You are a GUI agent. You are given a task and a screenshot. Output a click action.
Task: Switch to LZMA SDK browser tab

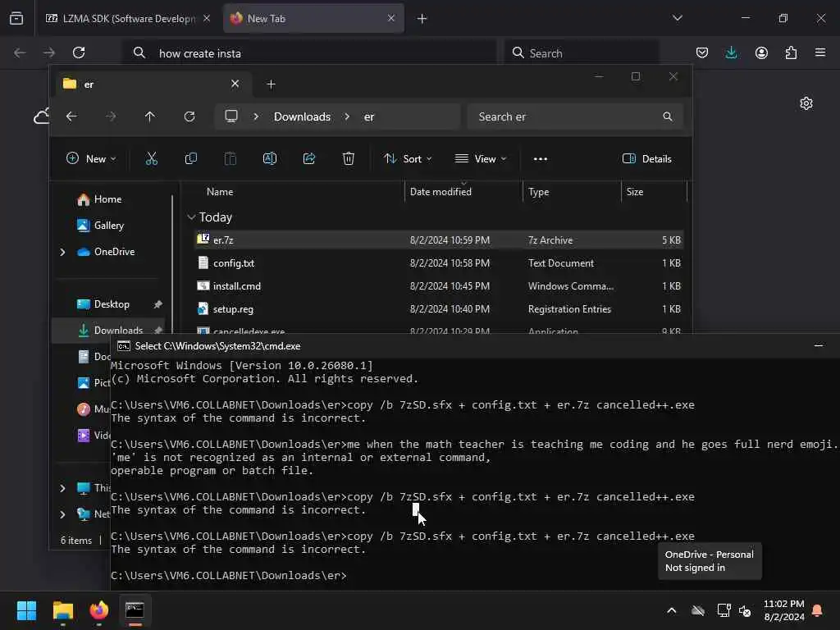pos(127,19)
